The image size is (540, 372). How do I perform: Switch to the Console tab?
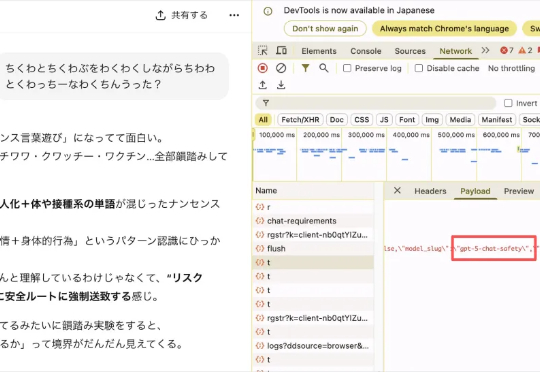(366, 51)
